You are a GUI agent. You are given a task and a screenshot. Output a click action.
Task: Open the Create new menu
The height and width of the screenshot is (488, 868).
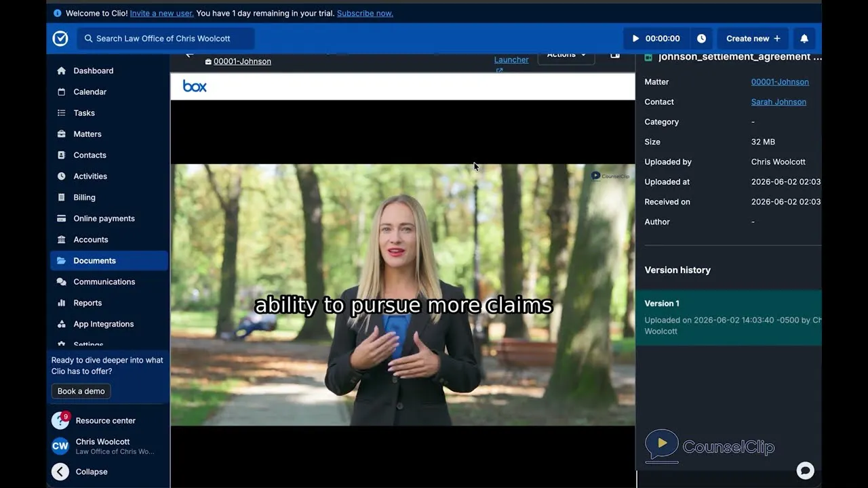tap(753, 39)
